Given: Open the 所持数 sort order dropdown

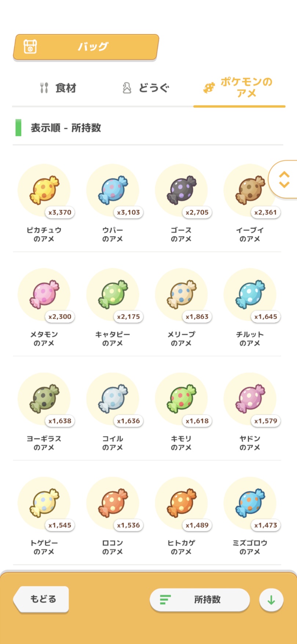Looking at the screenshot, I should pyautogui.click(x=199, y=600).
